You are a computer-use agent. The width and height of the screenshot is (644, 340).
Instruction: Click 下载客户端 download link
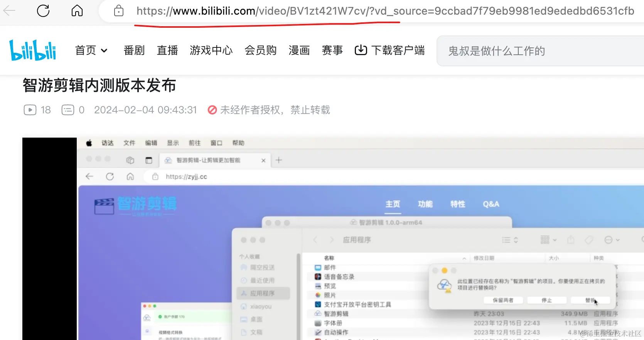tap(389, 50)
